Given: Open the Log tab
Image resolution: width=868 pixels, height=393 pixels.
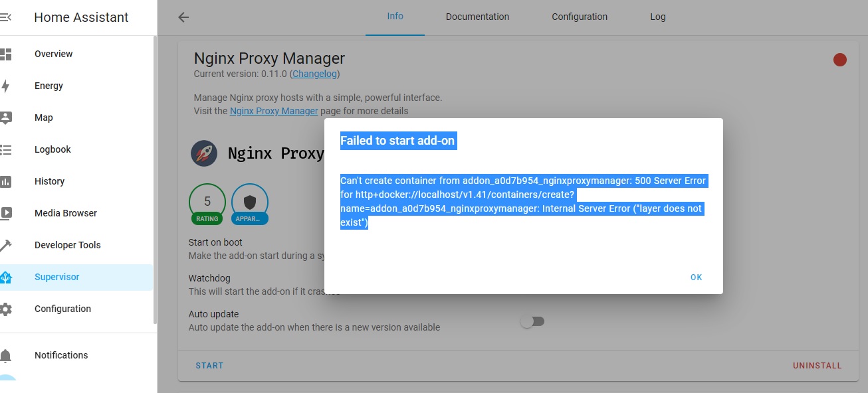Looking at the screenshot, I should coord(657,17).
